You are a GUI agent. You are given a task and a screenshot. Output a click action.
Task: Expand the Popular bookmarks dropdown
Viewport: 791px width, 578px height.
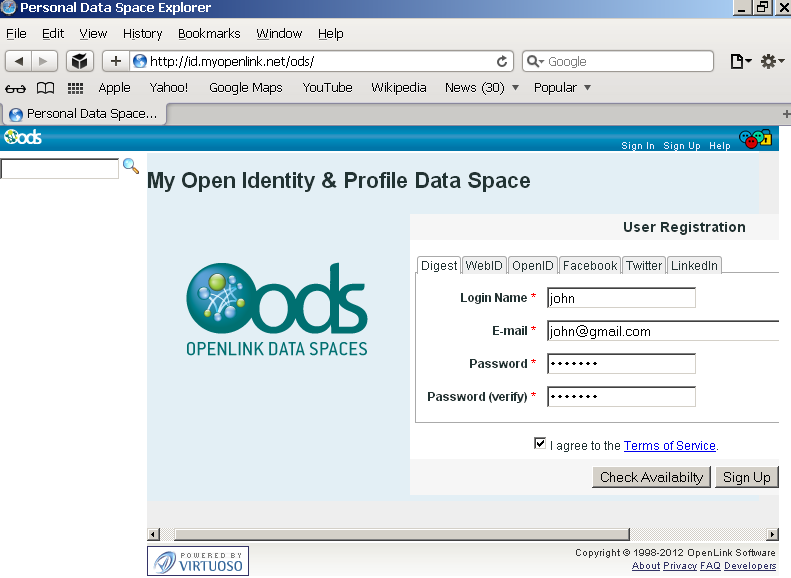(562, 88)
